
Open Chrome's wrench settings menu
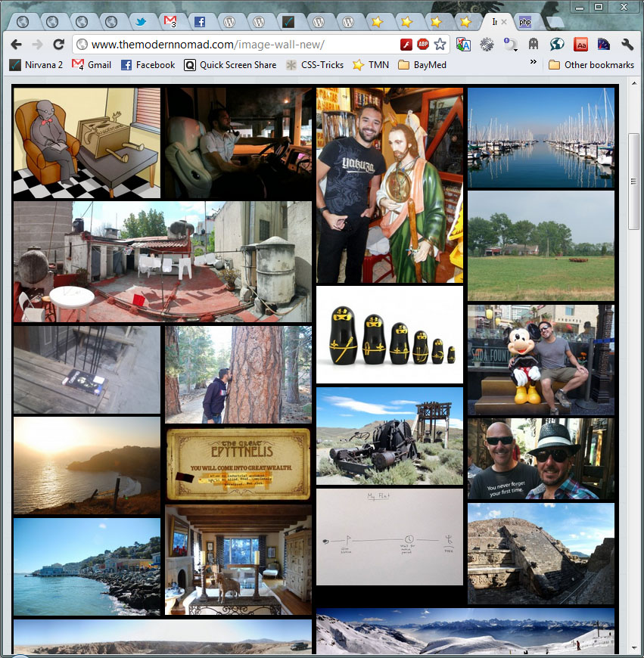pyautogui.click(x=627, y=45)
